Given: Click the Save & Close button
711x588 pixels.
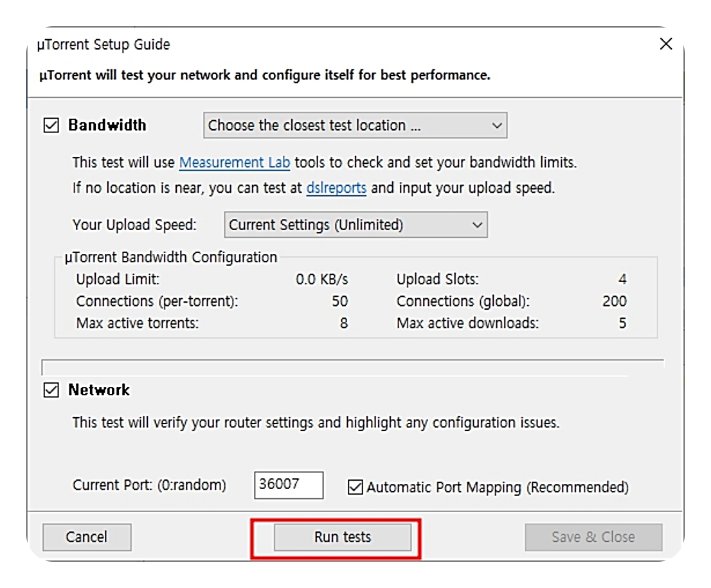Looking at the screenshot, I should tap(593, 537).
